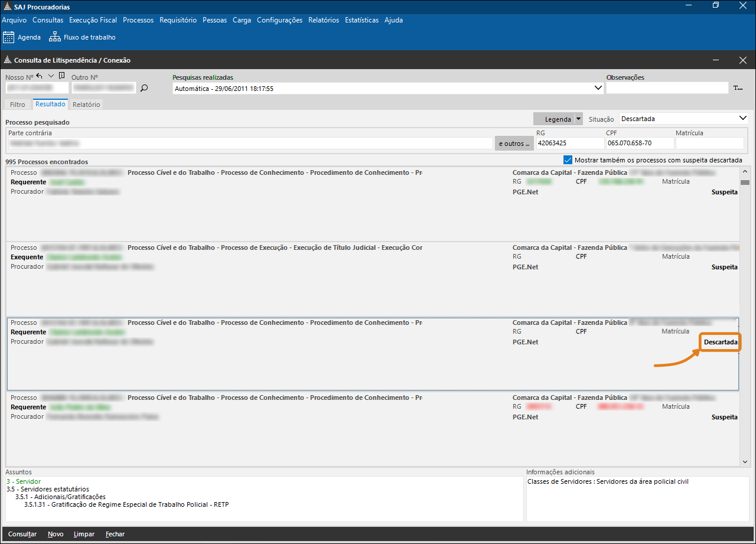
Task: Minimize the Consulta de Litispendência window
Action: point(715,60)
